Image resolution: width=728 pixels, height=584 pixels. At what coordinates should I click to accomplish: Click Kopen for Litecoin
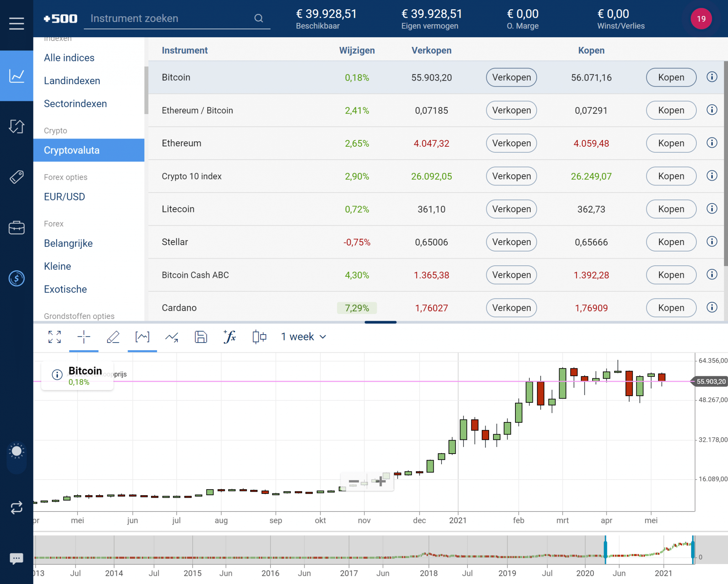pos(671,209)
